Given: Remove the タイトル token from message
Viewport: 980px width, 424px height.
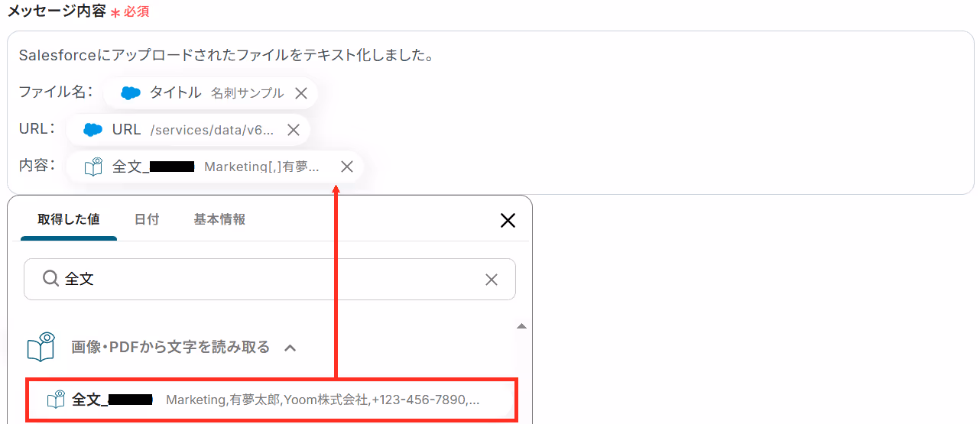Looking at the screenshot, I should coord(301,93).
